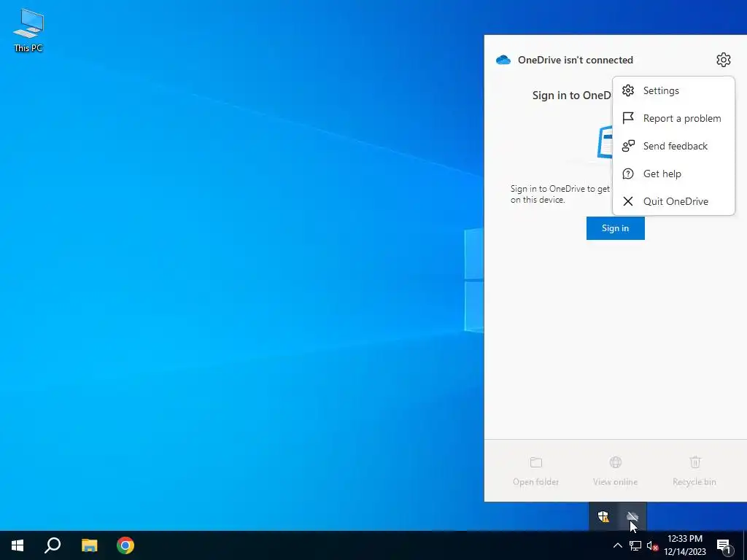Click Open folder in OneDrive footer
Image resolution: width=747 pixels, height=560 pixels.
[x=536, y=471]
